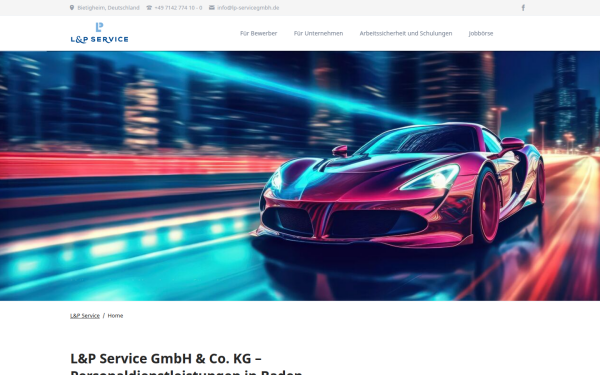Click the Facebook icon in top bar
Screen dimensions: 600x375
[x=523, y=8]
